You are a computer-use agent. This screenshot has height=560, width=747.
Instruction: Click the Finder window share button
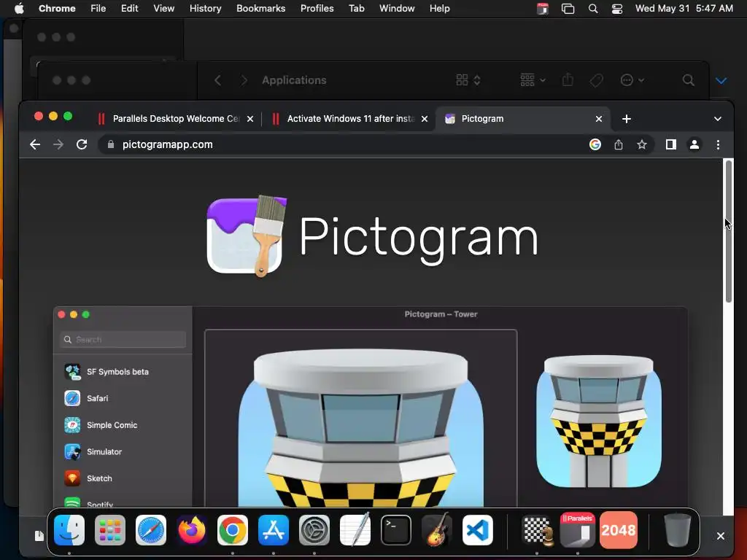[568, 80]
